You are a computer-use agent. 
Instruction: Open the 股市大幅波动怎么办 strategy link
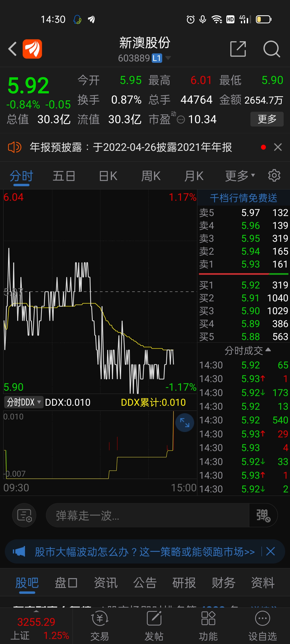[x=145, y=552]
